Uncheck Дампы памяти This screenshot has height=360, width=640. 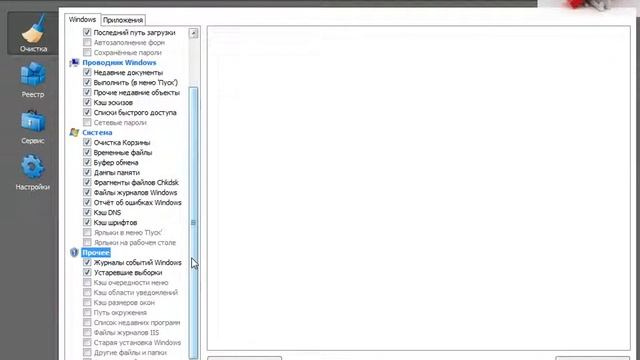tap(87, 172)
